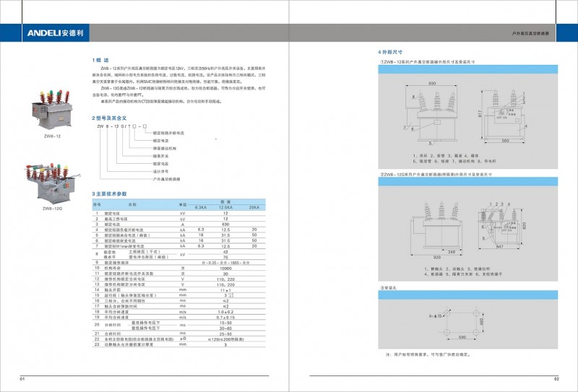The width and height of the screenshot is (578, 392).
Task: Click the first empty box in the model code
Action: point(132,126)
